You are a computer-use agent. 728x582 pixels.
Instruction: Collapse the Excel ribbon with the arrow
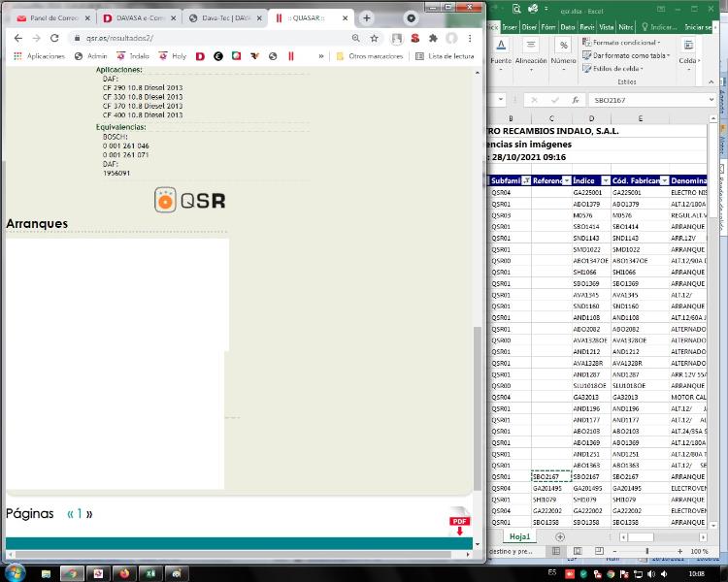coord(711,81)
